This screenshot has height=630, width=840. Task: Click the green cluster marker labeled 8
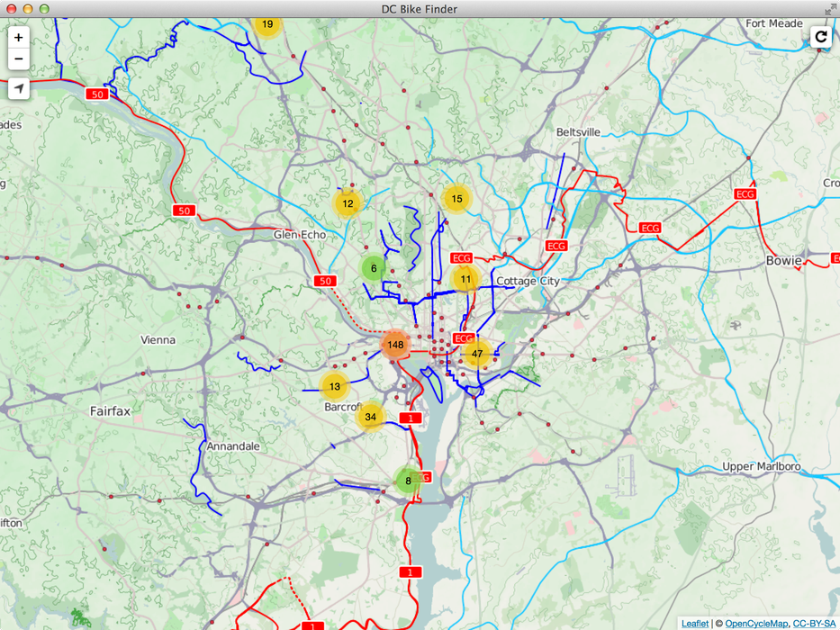[408, 481]
